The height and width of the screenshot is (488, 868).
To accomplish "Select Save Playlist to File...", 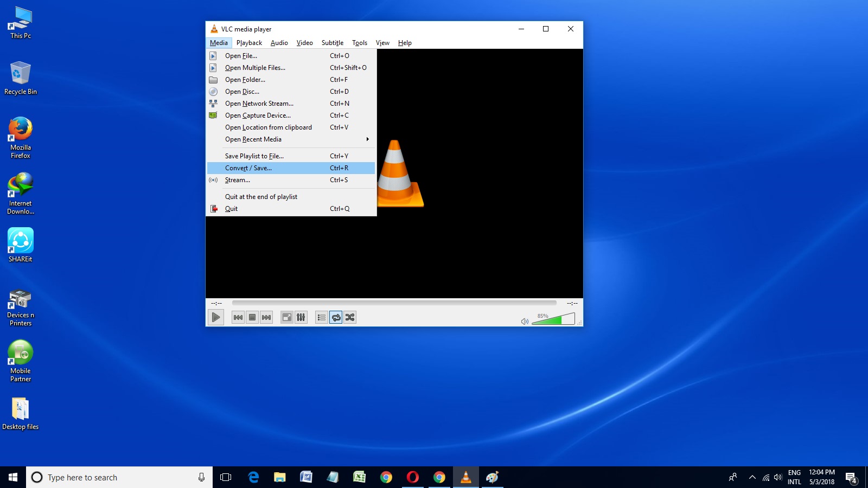I will point(291,156).
